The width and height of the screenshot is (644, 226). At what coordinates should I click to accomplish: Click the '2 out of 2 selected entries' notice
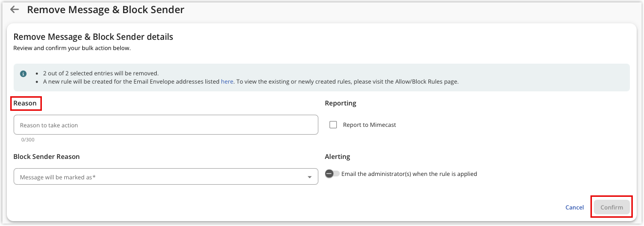[x=101, y=73]
